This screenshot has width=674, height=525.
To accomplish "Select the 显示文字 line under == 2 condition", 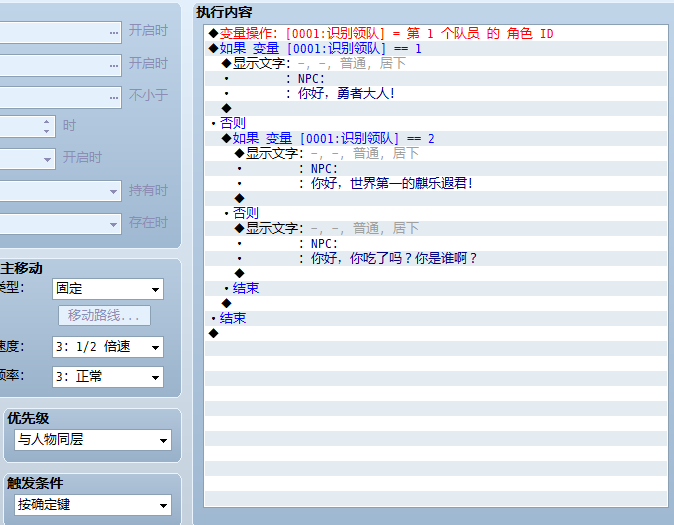I will point(436,154).
